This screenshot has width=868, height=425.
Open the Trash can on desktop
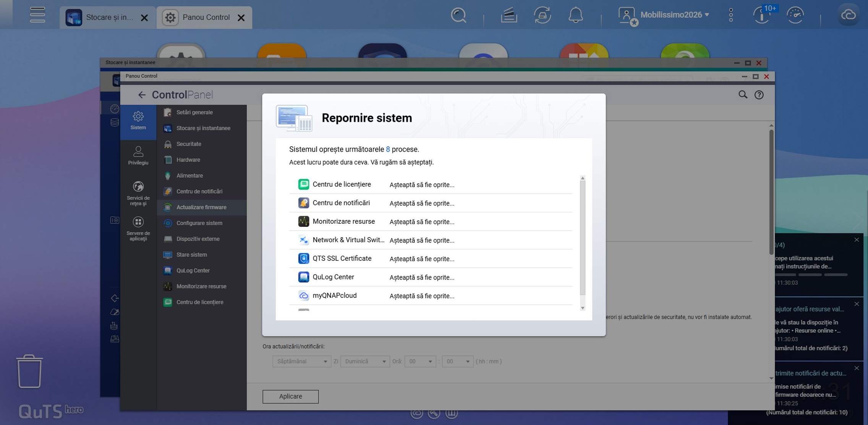click(29, 371)
